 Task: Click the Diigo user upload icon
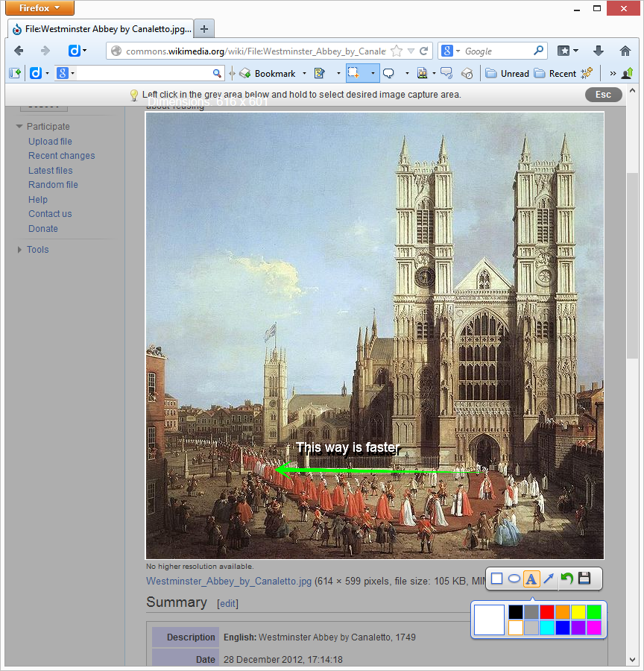pos(628,73)
